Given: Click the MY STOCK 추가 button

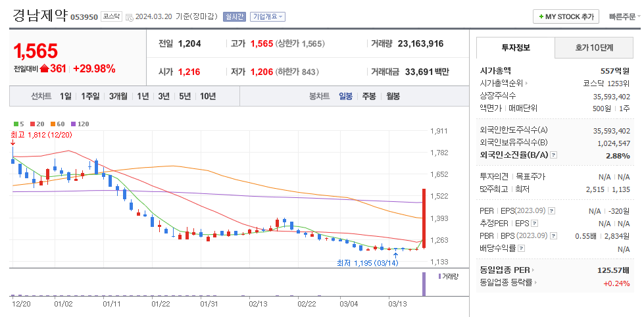Looking at the screenshot, I should tap(566, 17).
